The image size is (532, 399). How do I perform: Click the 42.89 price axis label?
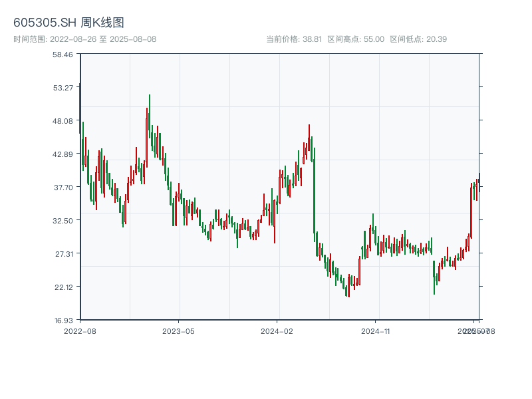coord(63,154)
